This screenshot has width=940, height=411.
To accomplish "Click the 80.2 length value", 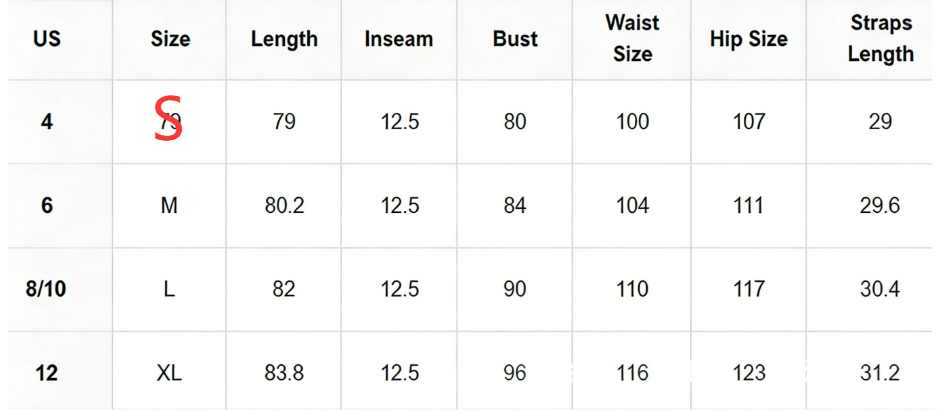I will [284, 206].
